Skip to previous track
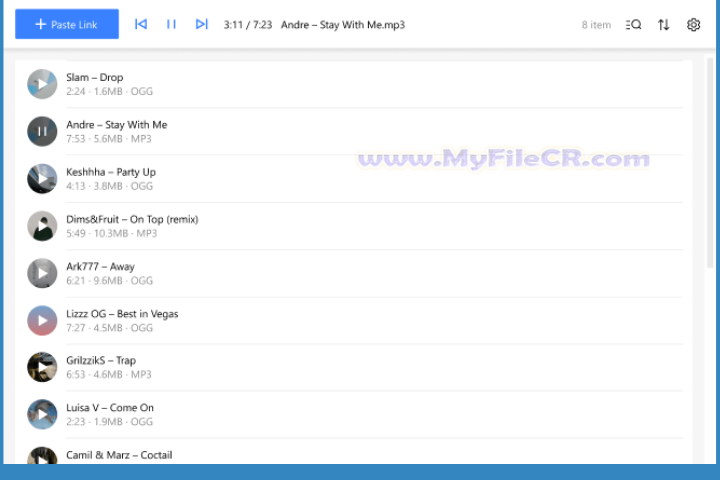The height and width of the screenshot is (480, 720). coord(141,24)
